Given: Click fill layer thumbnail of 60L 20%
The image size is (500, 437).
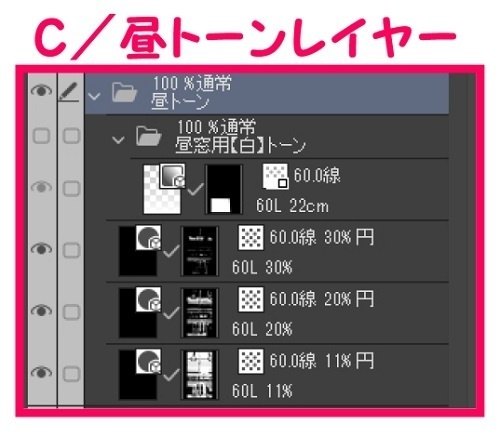Looking at the screenshot, I should [138, 313].
